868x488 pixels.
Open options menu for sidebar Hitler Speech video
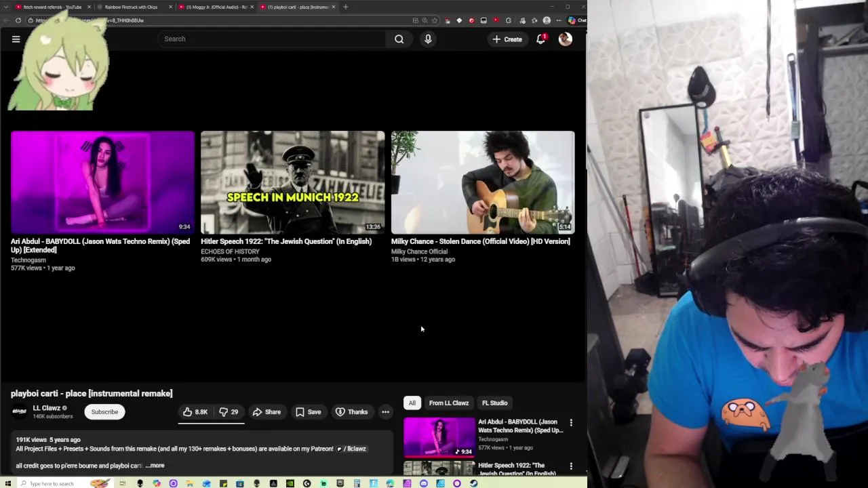click(571, 466)
